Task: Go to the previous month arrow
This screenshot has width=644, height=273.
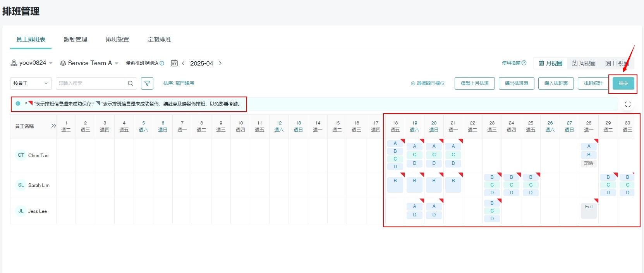Action: coord(183,63)
